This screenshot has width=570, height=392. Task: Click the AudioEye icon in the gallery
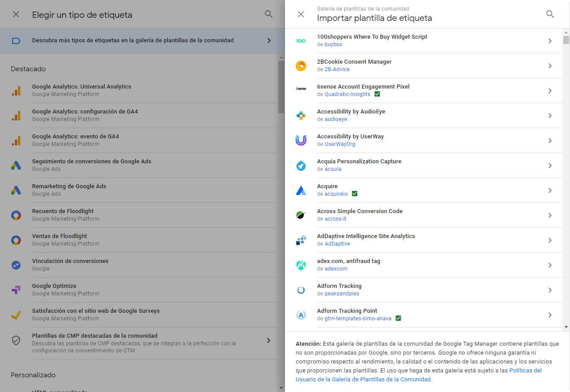click(301, 115)
